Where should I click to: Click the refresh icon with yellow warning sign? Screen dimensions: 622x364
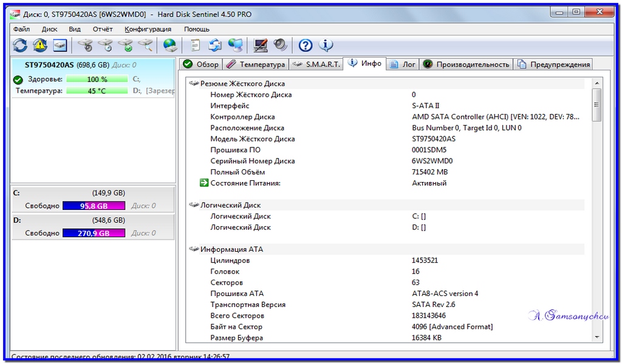39,45
